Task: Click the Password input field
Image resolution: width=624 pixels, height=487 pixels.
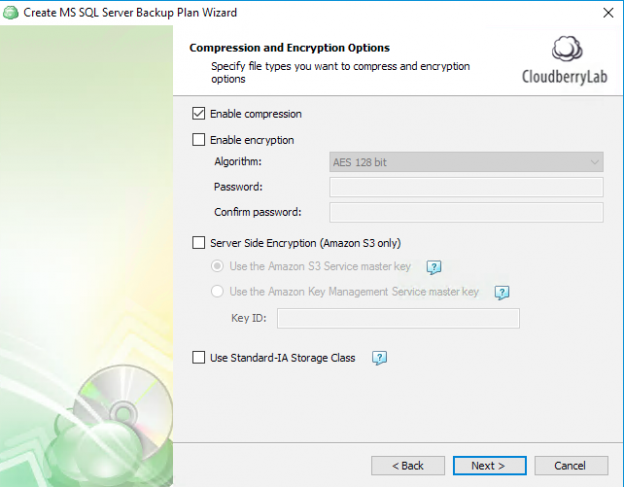Action: click(466, 187)
